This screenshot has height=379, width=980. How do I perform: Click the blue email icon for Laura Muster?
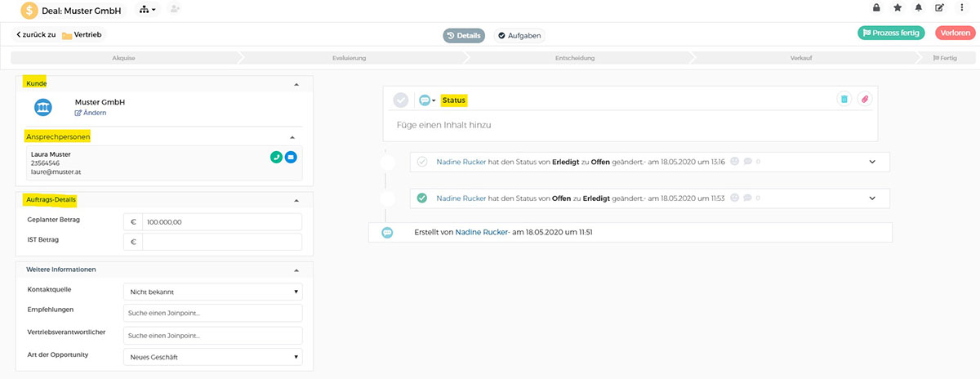[x=291, y=157]
